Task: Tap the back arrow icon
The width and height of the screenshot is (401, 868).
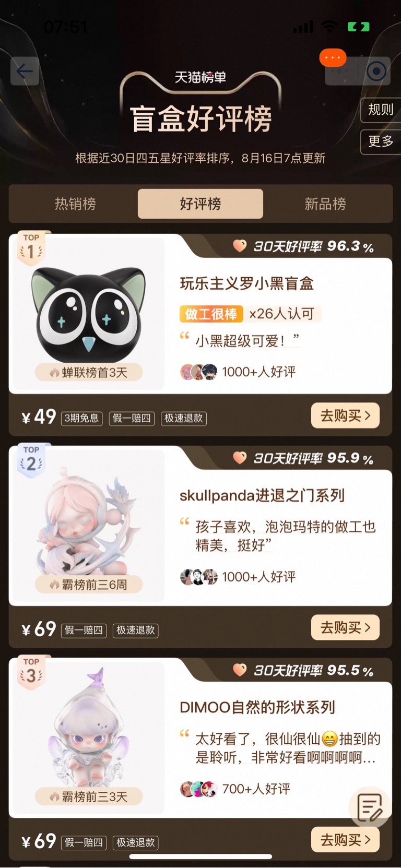Action: 25,71
